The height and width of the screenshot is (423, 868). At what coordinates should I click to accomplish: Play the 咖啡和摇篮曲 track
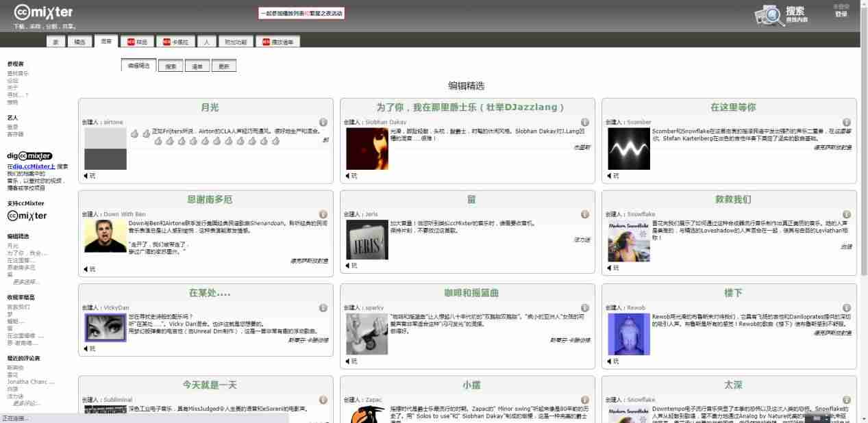click(351, 361)
